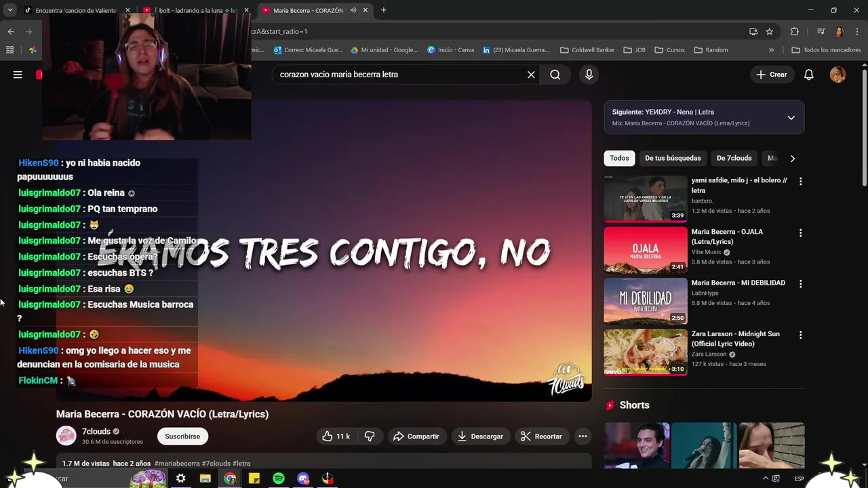868x488 pixels.
Task: Open Coldwell Banker bookmark folder
Action: click(588, 49)
